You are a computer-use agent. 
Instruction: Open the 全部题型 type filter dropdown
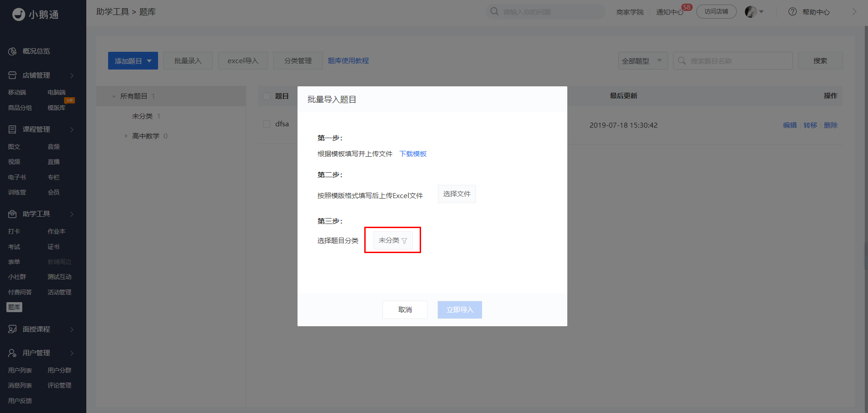coord(643,61)
